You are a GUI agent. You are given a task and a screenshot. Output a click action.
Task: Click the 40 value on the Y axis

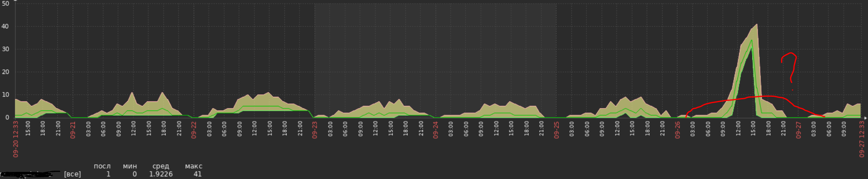[x=5, y=26]
